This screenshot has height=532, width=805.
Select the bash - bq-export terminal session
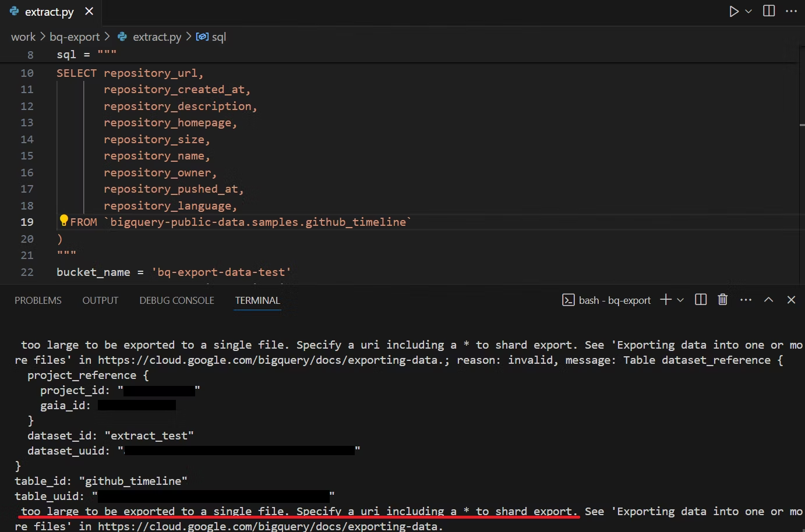[615, 300]
